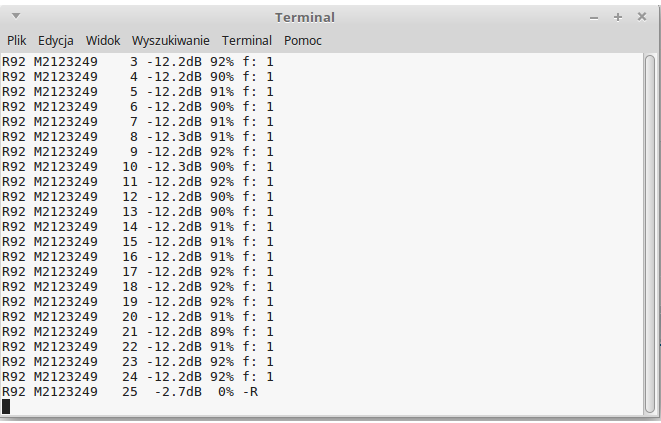Minimize the Terminal window
The width and height of the screenshot is (661, 423).
pyautogui.click(x=594, y=18)
